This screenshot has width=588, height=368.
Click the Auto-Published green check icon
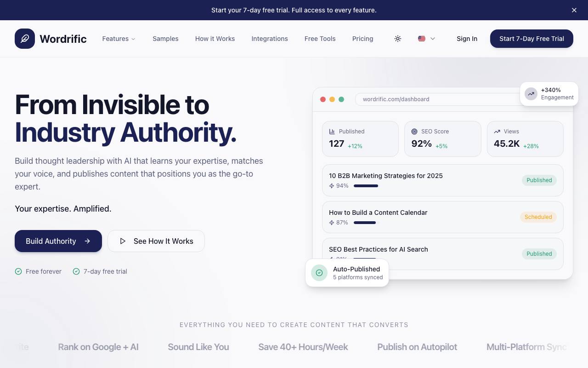pyautogui.click(x=319, y=273)
